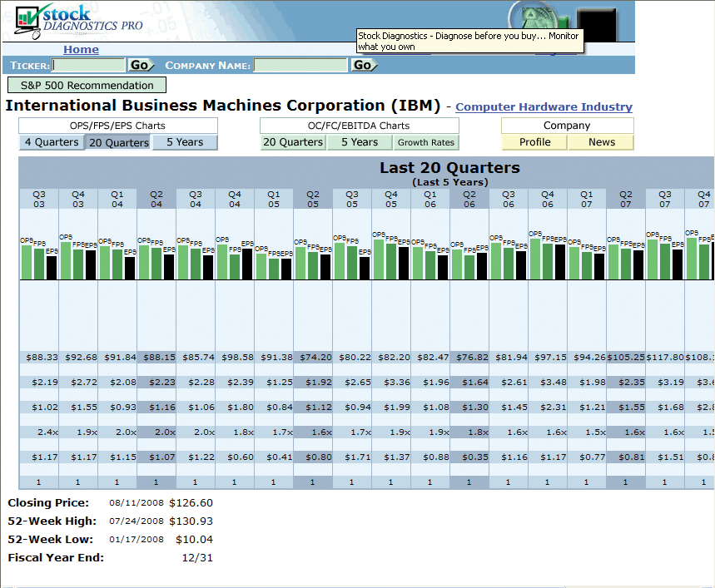
Task: Click the highlighted $105.25 price cell
Action: pyautogui.click(x=626, y=357)
